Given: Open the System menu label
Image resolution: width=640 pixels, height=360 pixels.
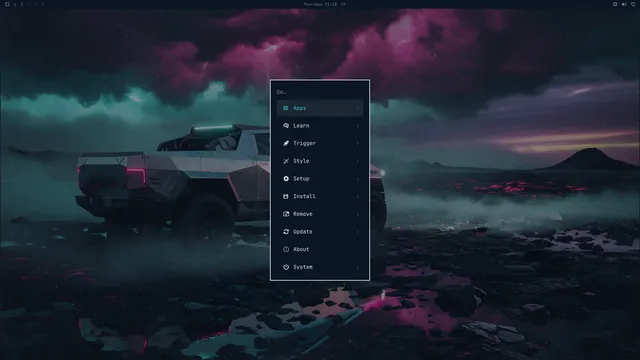Looking at the screenshot, I should 303,267.
